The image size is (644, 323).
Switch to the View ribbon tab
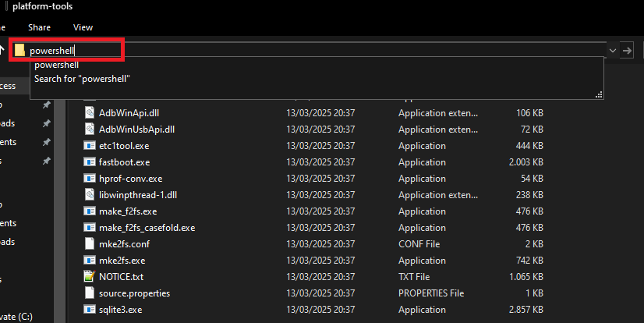pyautogui.click(x=83, y=27)
